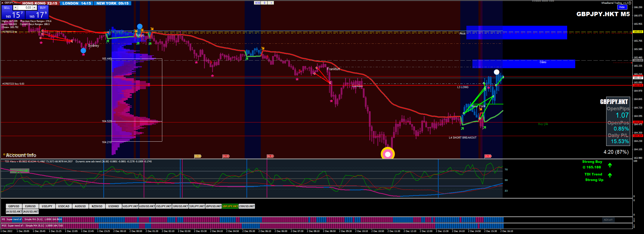
Task: Click the L4 SHORT BREAKOUT level label
Action: (463, 138)
